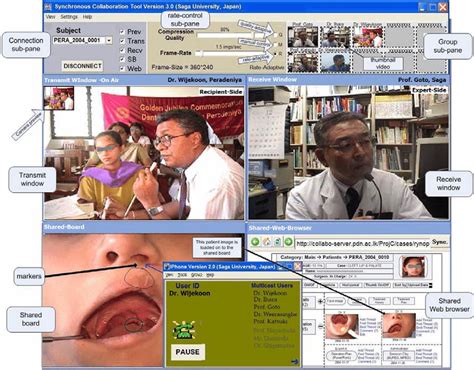Screen dimensions: 474x370
Task: Select Prof. Goto in Multicast Users list
Action: pos(267,307)
